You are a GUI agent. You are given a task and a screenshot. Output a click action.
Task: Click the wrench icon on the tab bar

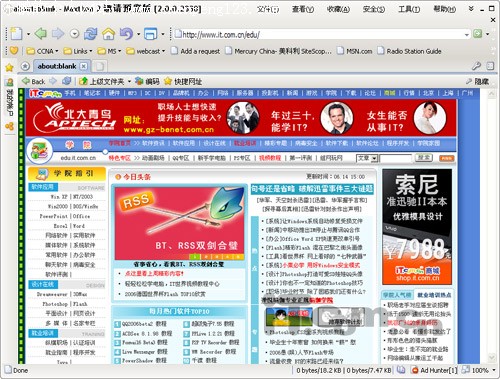point(476,66)
